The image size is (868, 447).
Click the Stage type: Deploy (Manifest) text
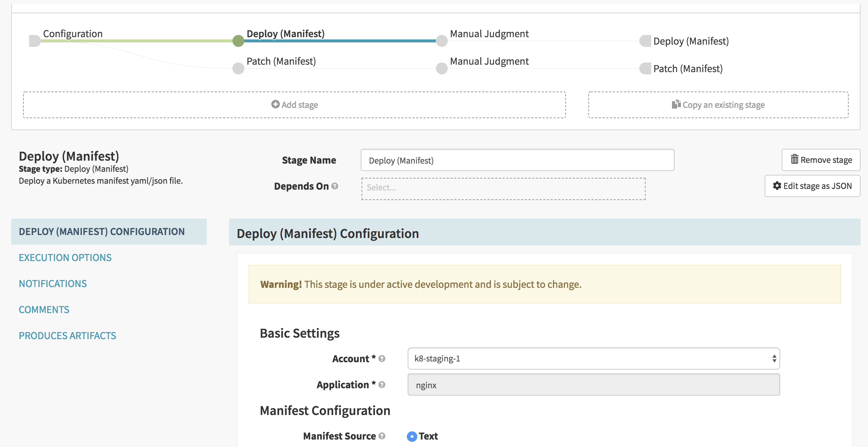(74, 169)
